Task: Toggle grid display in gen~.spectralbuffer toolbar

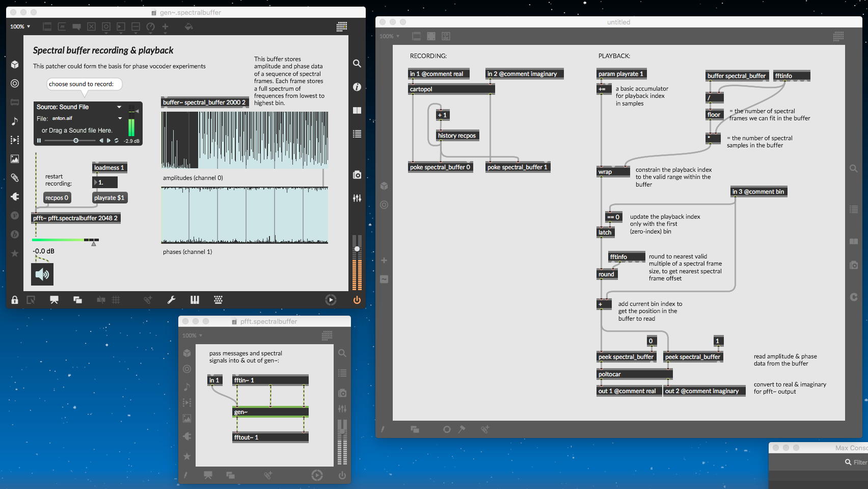Action: click(116, 300)
